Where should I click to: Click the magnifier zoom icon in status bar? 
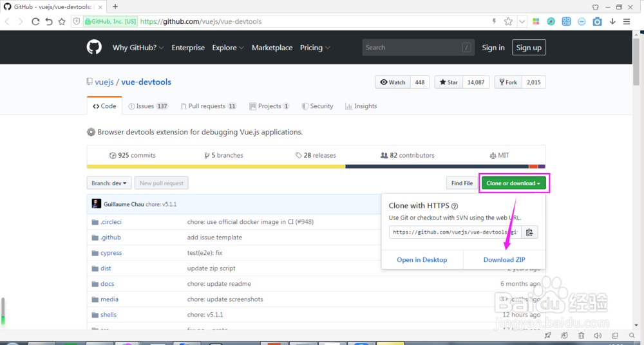point(632,335)
